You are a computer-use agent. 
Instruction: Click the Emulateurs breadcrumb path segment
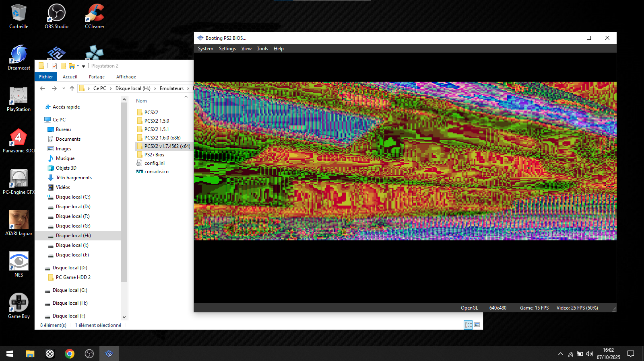click(171, 88)
